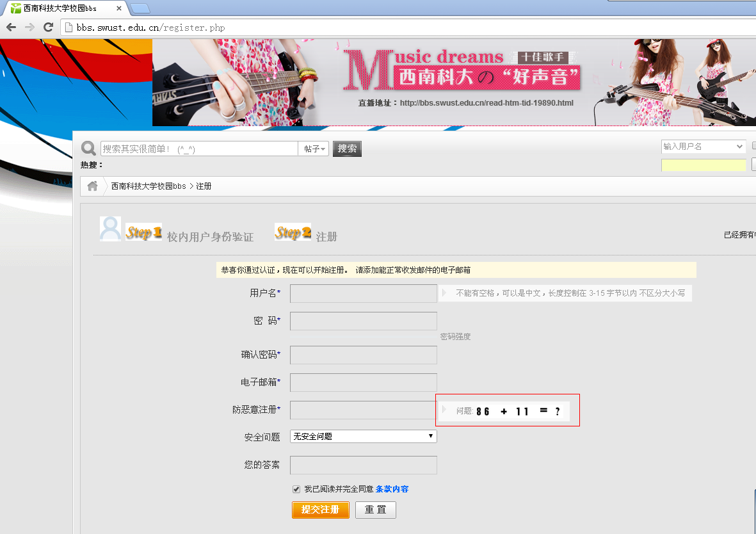This screenshot has height=534, width=756.
Task: Close the 西南科技大学校园bbs tab
Action: coord(119,8)
